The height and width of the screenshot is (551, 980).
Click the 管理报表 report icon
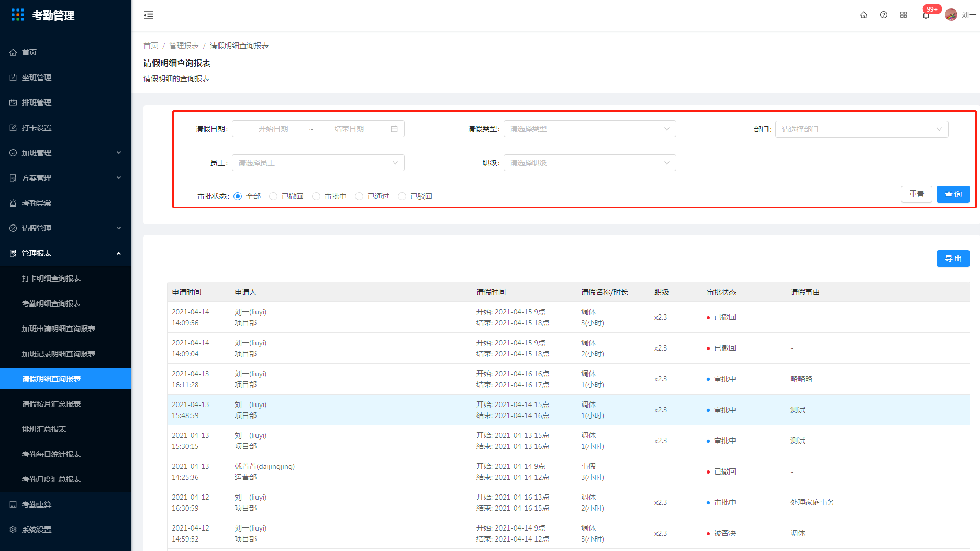(x=13, y=253)
